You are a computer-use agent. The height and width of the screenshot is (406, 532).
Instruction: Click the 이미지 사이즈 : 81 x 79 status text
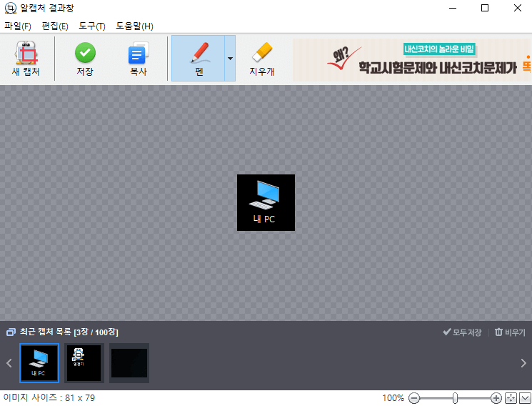click(x=49, y=397)
